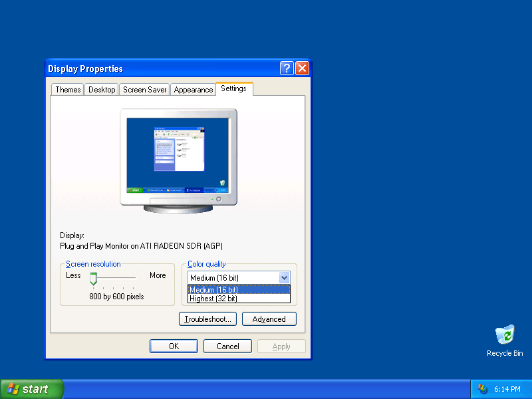Open the Color quality dropdown arrow
The height and width of the screenshot is (399, 532).
285,277
